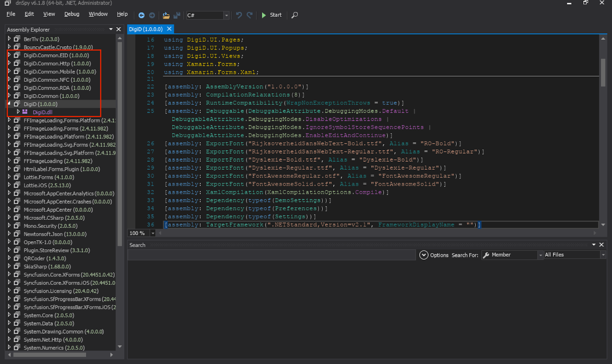Click the Navigate Forward arrow icon
The image size is (612, 364).
pos(152,15)
